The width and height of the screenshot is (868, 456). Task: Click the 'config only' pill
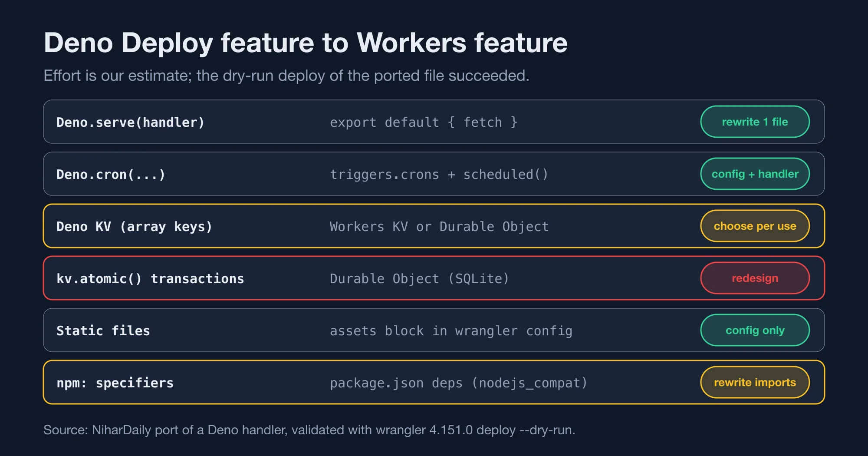pos(755,330)
